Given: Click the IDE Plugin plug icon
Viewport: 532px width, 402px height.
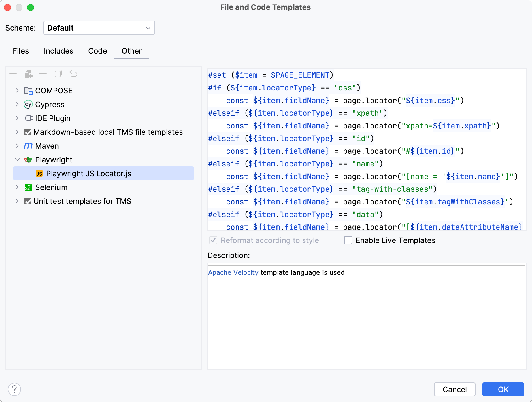Looking at the screenshot, I should coord(28,118).
